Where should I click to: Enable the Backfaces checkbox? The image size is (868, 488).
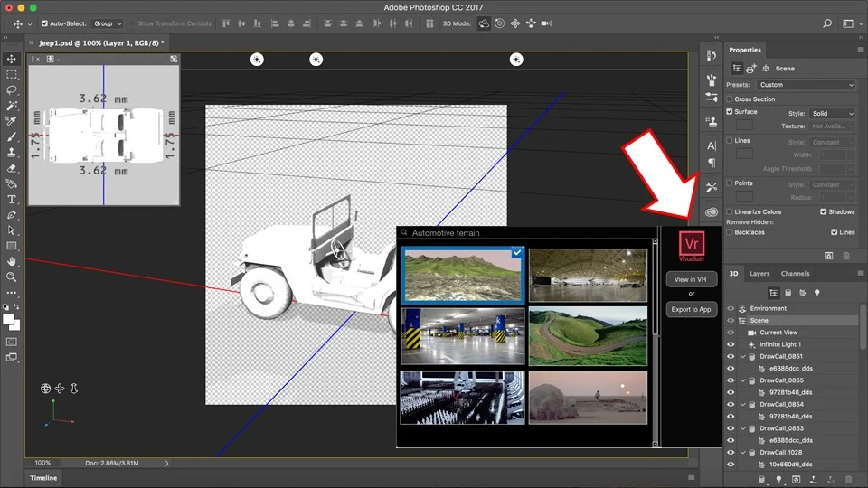pos(730,232)
